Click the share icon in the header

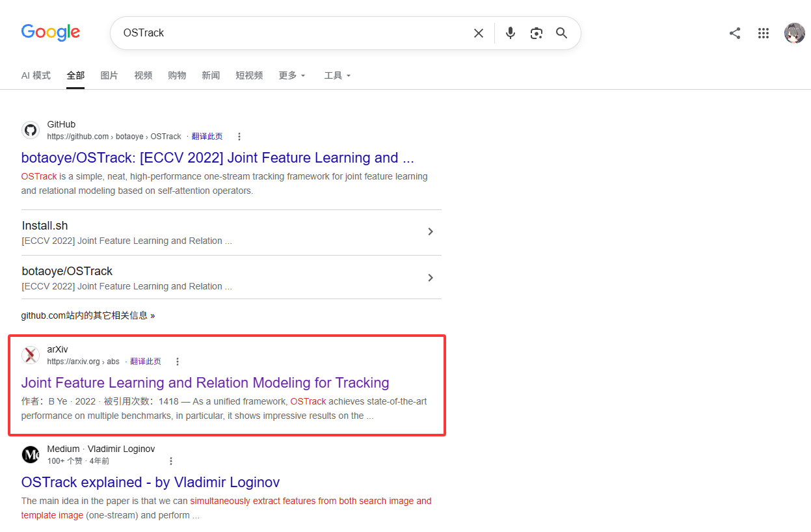tap(735, 33)
